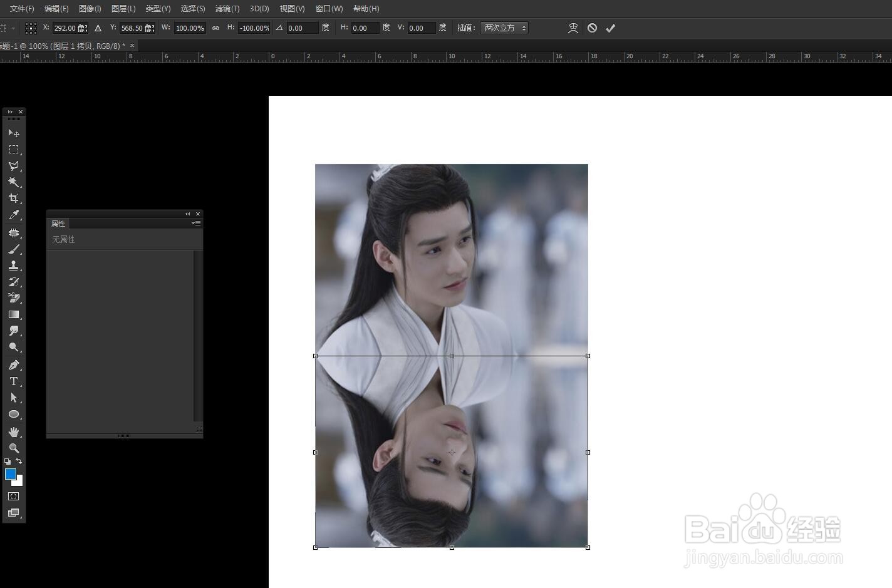
Task: Toggle relative positioning triangle for reference point
Action: [98, 28]
